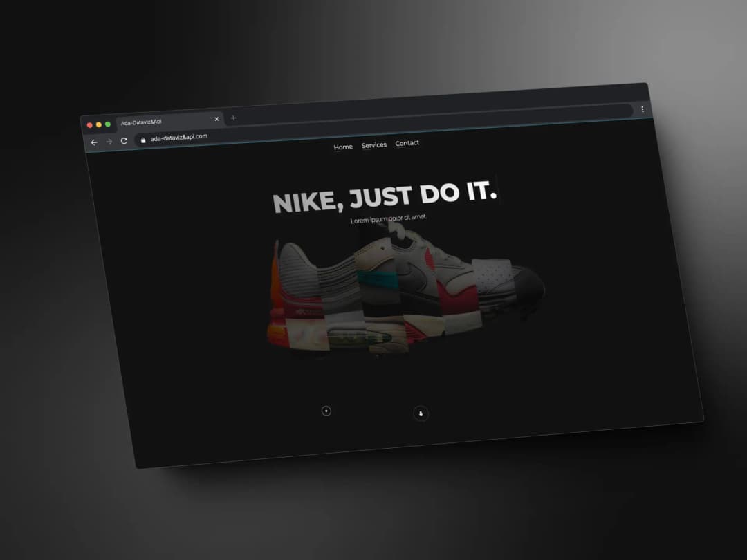747x560 pixels.
Task: Reload the page via the refresh icon
Action: 124,140
